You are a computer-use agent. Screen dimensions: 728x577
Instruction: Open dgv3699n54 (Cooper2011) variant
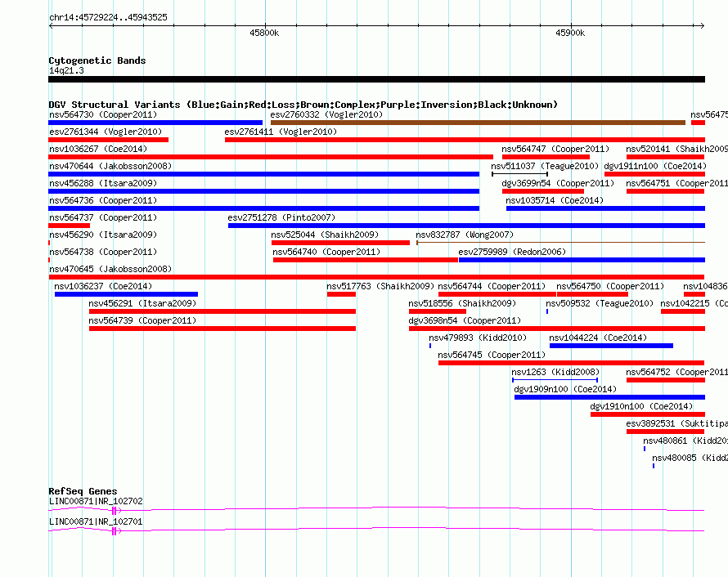click(x=558, y=183)
